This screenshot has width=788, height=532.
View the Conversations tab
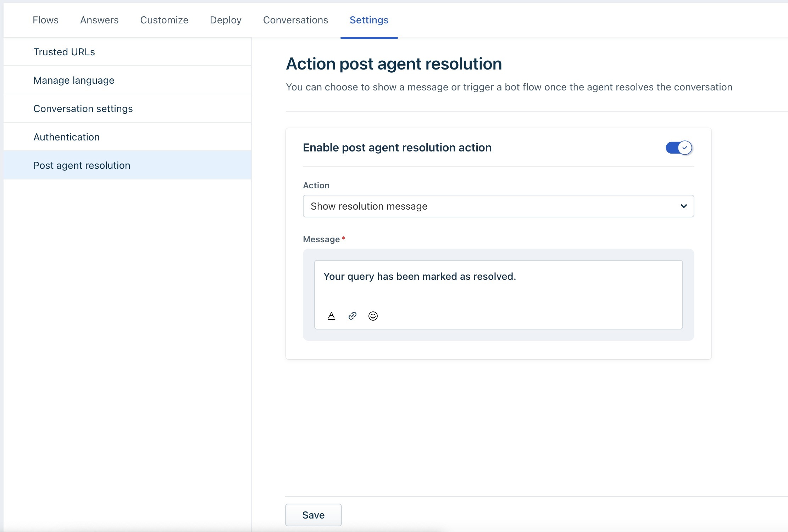coord(295,20)
